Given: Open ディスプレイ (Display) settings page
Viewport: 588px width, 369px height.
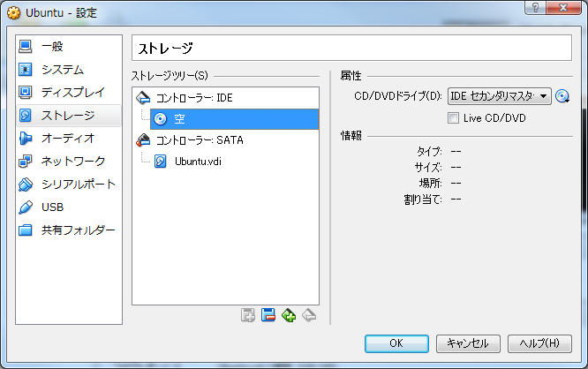Looking at the screenshot, I should [72, 93].
